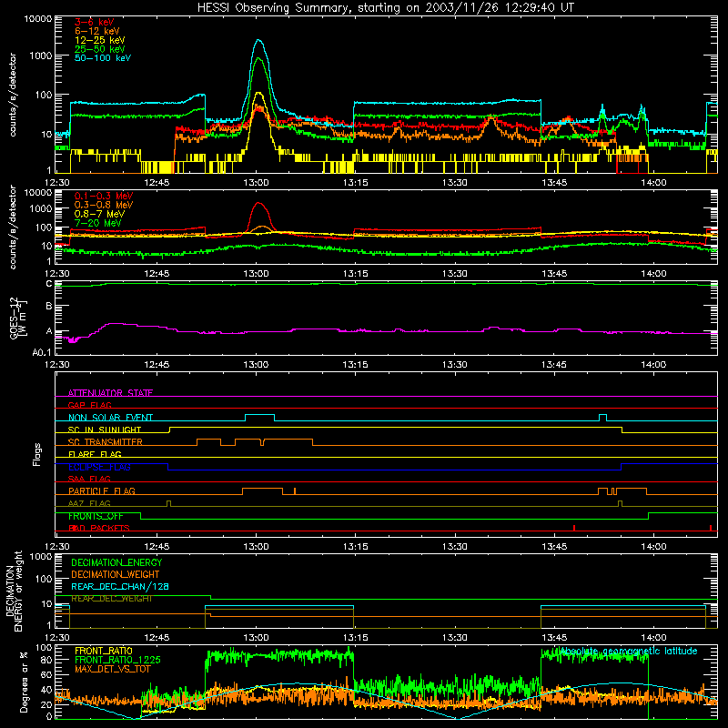
Task: Click the BAD_PACKETS flag label
Action: (x=99, y=528)
